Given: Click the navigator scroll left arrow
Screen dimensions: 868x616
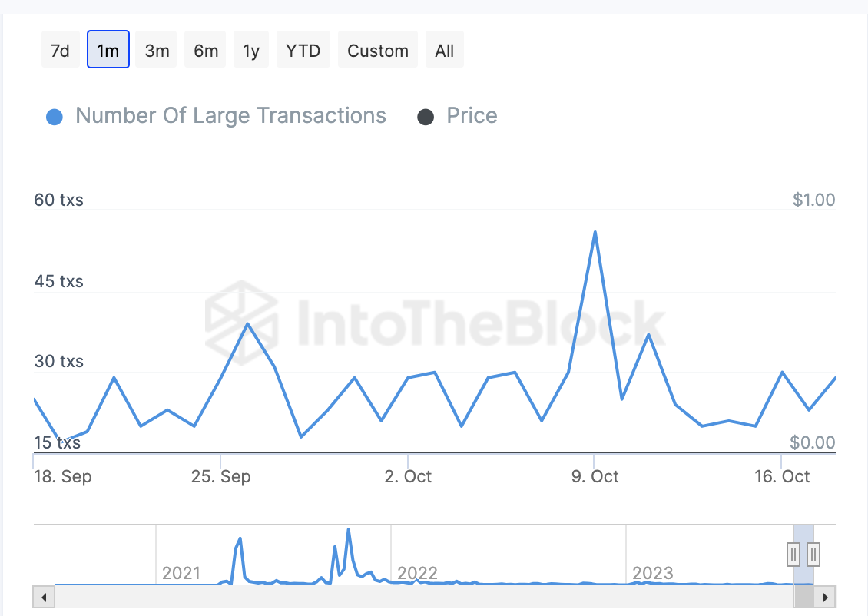Looking at the screenshot, I should pos(44,598).
